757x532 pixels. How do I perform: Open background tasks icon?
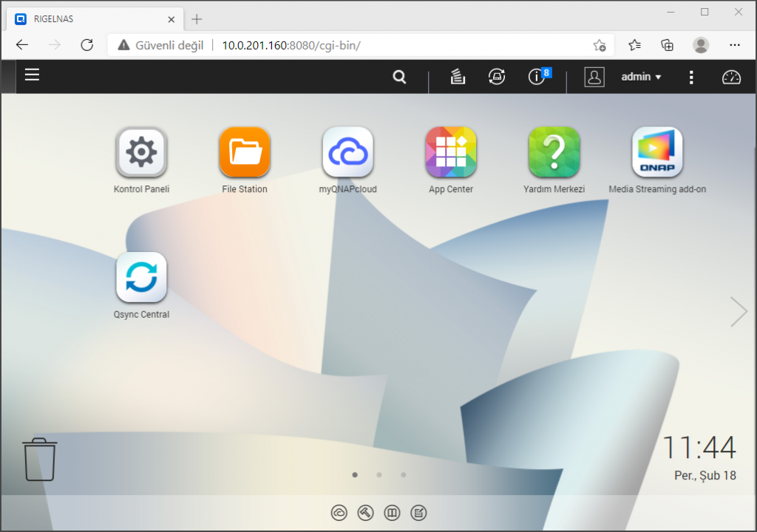(458, 77)
